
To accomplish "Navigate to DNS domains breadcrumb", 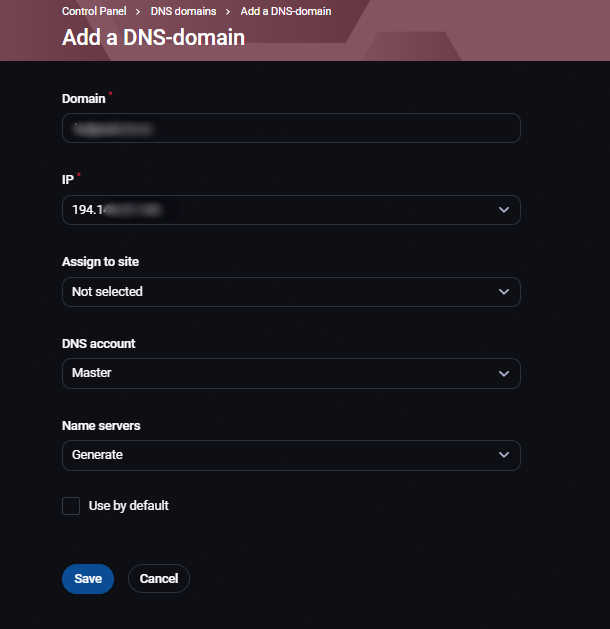I will click(x=183, y=11).
